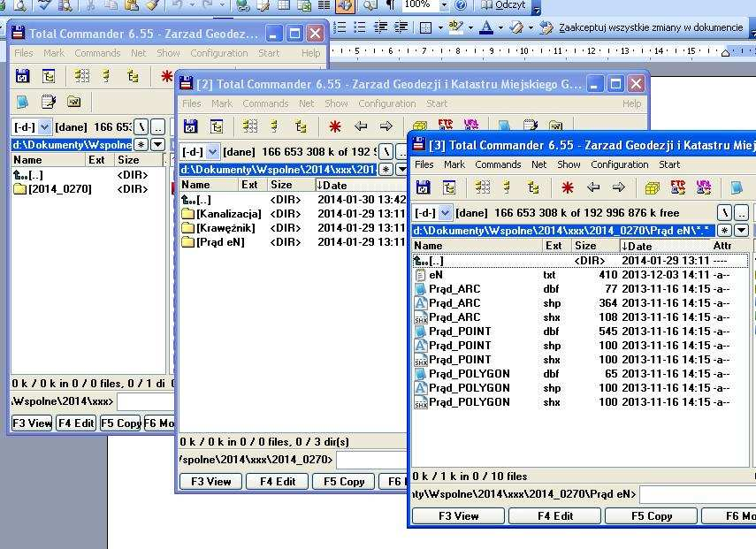Open Word zoom 100% dropdown
The image size is (756, 549).
tap(444, 5)
